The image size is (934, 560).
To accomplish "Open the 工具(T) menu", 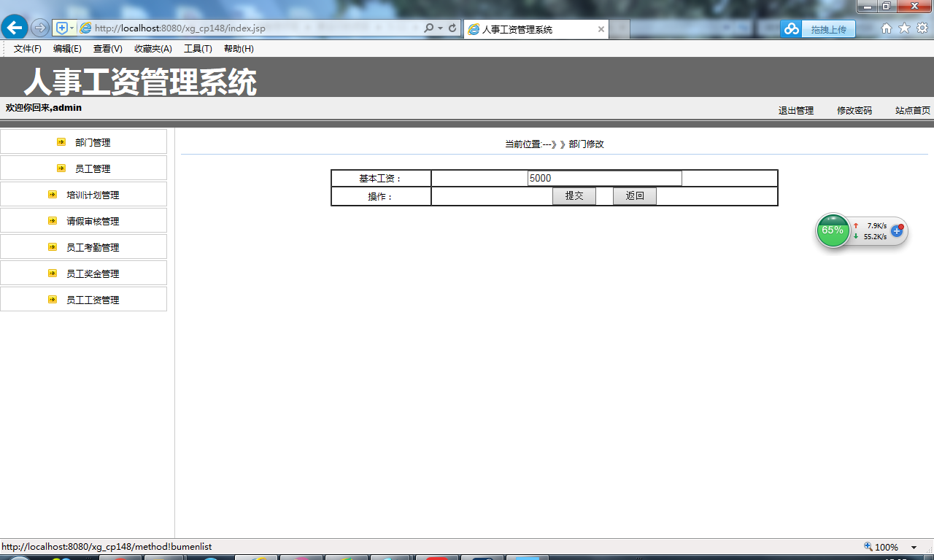I will tap(198, 49).
